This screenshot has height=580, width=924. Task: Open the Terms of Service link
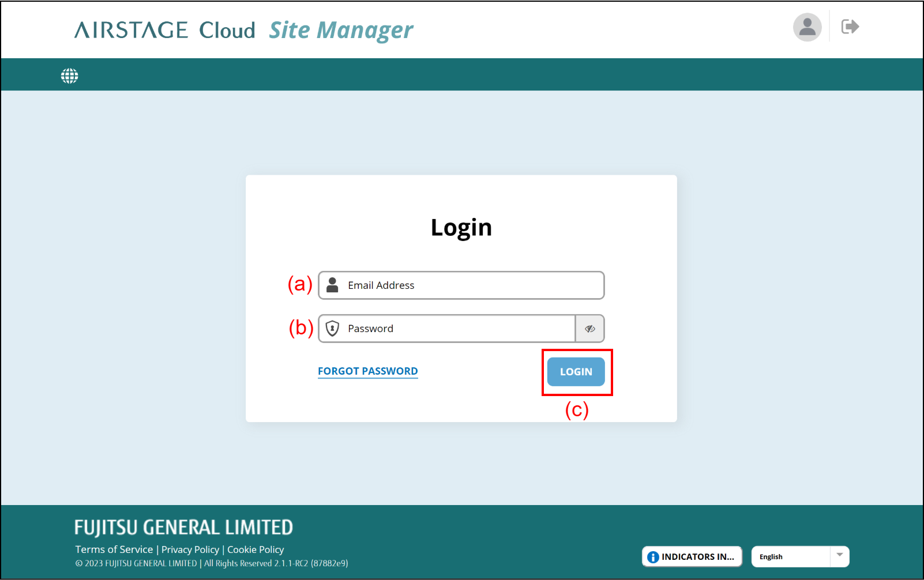click(x=114, y=549)
